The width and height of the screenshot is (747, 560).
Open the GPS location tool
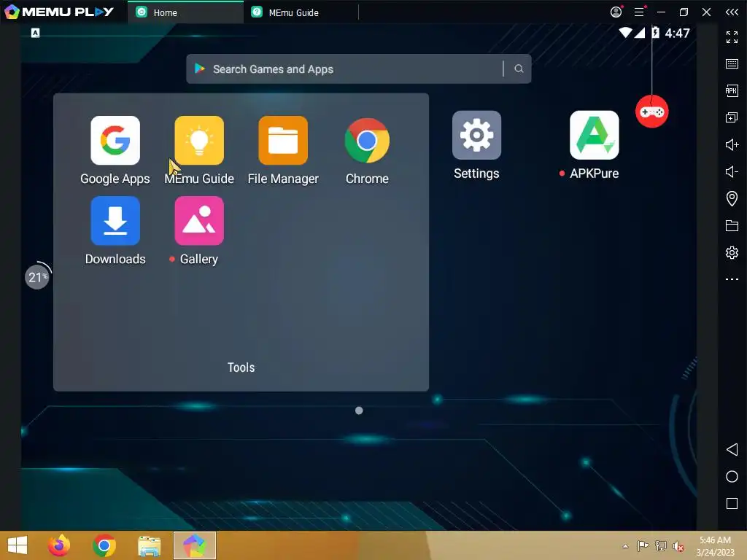coord(732,198)
